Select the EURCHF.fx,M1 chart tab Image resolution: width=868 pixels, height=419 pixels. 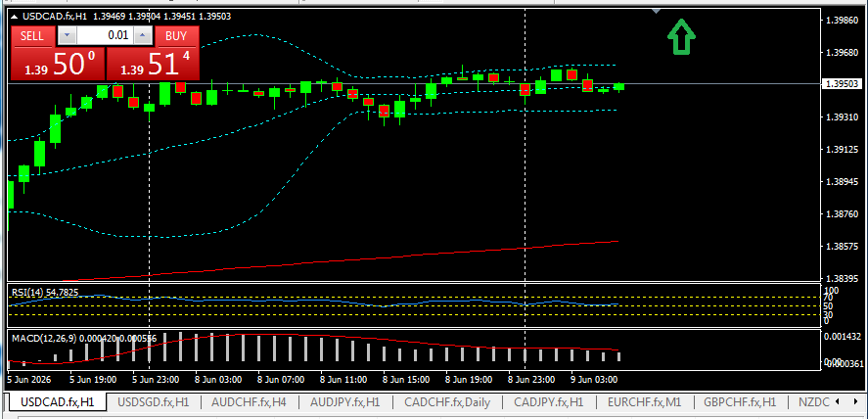[x=643, y=401]
